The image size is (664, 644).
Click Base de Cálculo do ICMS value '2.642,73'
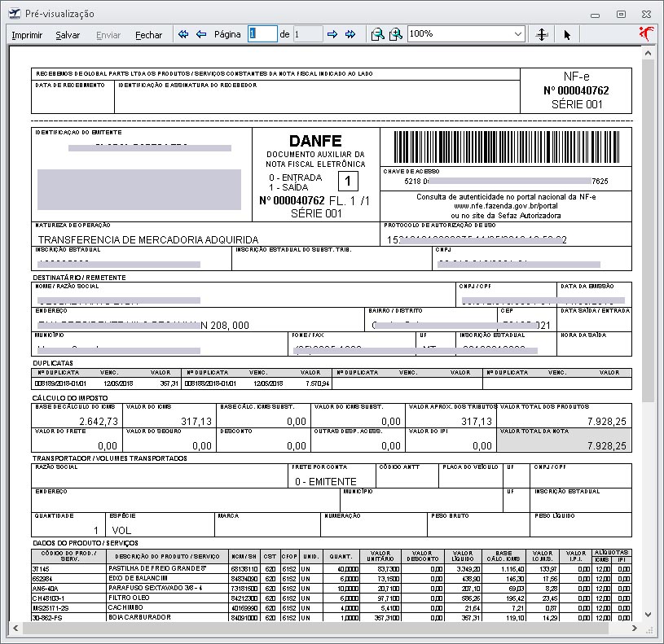(99, 422)
